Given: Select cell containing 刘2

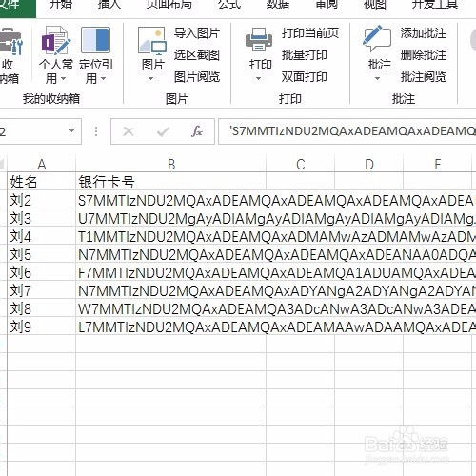Looking at the screenshot, I should [41, 200].
